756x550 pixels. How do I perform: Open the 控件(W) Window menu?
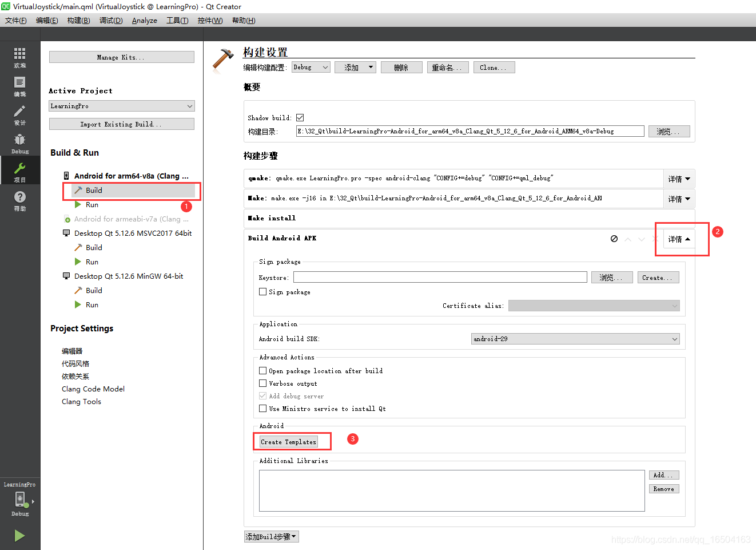pos(210,20)
